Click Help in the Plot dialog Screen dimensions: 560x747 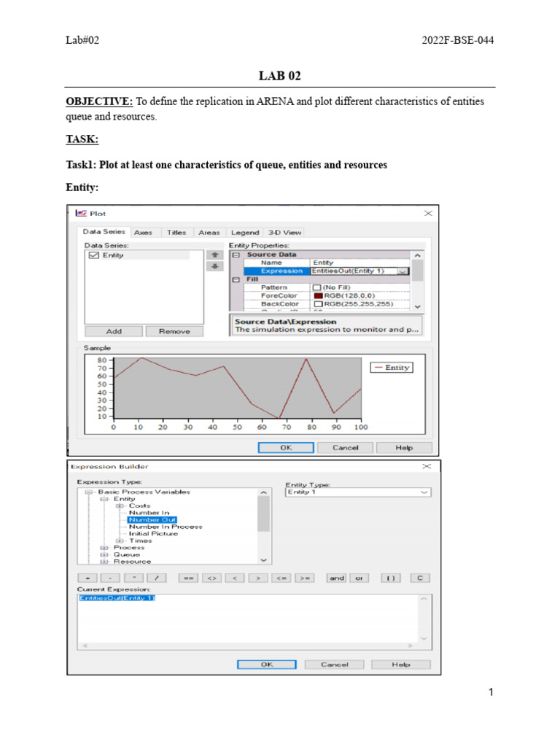(x=404, y=448)
